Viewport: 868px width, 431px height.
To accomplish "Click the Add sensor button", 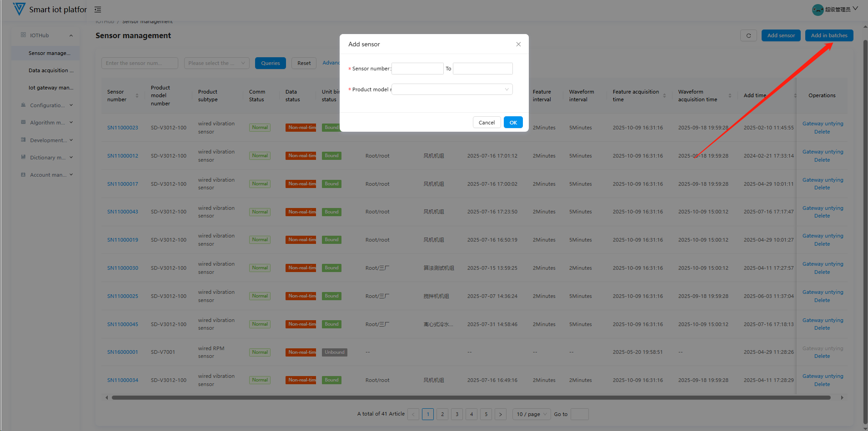I will tap(781, 35).
